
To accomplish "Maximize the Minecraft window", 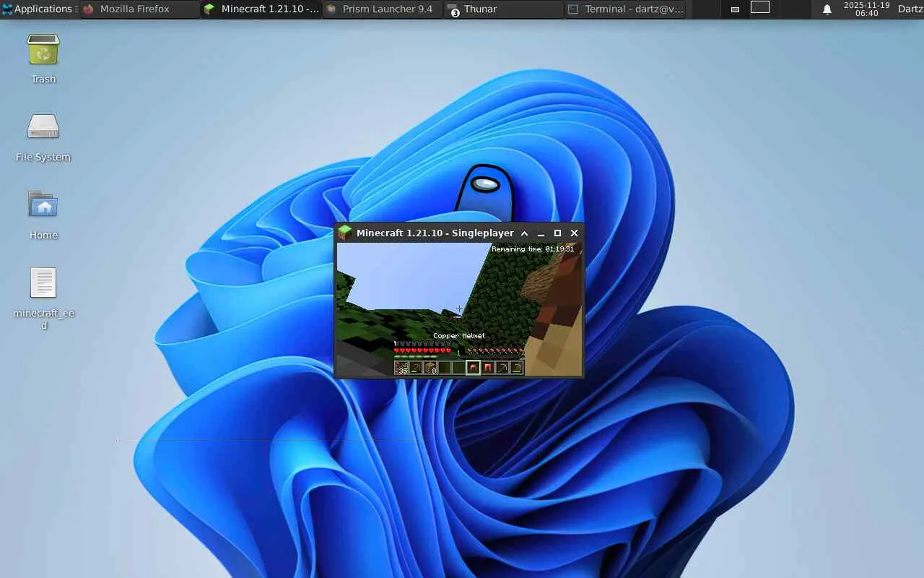I will (x=557, y=233).
